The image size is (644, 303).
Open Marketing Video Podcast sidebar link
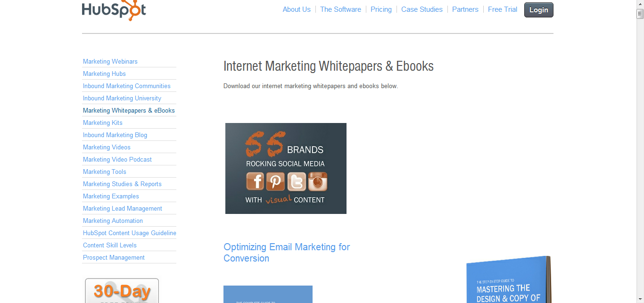pos(117,159)
